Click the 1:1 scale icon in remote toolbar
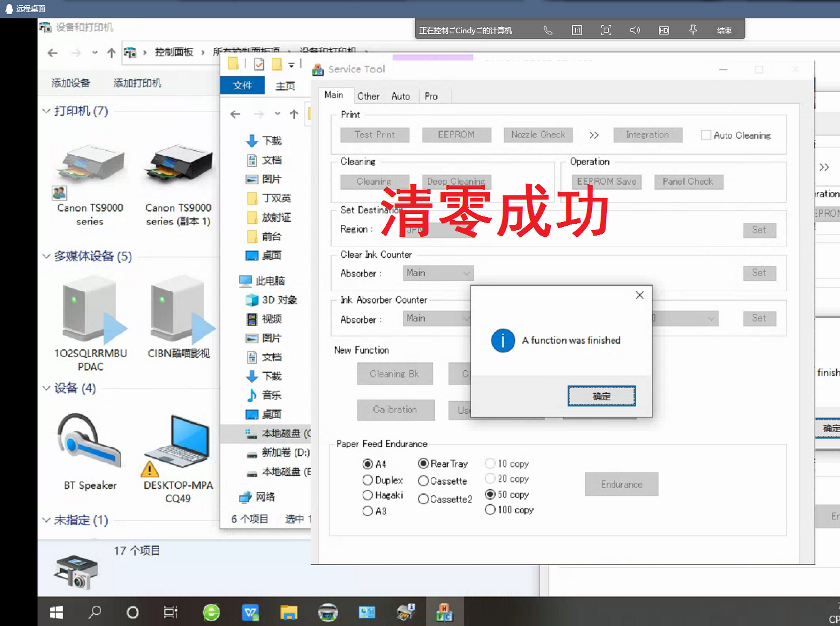The height and width of the screenshot is (626, 840). (577, 30)
